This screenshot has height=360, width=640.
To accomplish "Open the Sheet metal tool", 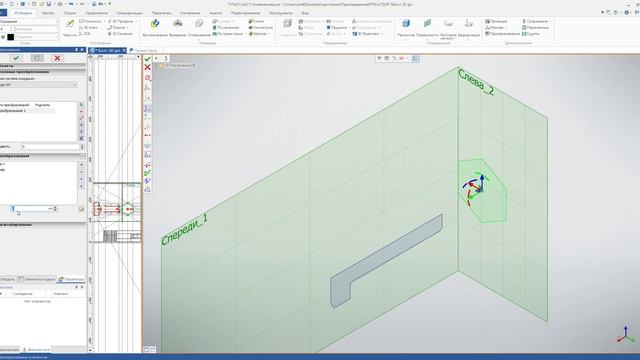I will (448, 29).
